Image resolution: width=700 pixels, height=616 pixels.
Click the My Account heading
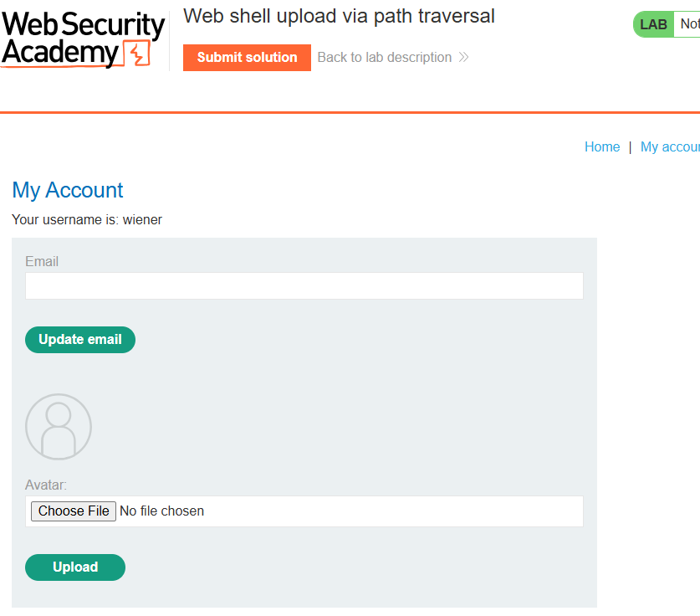(x=68, y=190)
